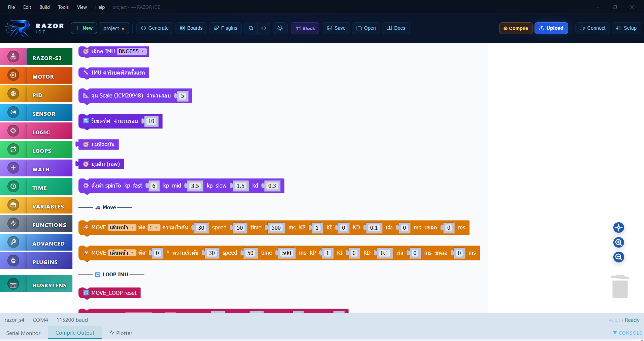The height and width of the screenshot is (341, 644).
Task: Open first MOVE block เดินหน้า dropdown
Action: point(122,228)
